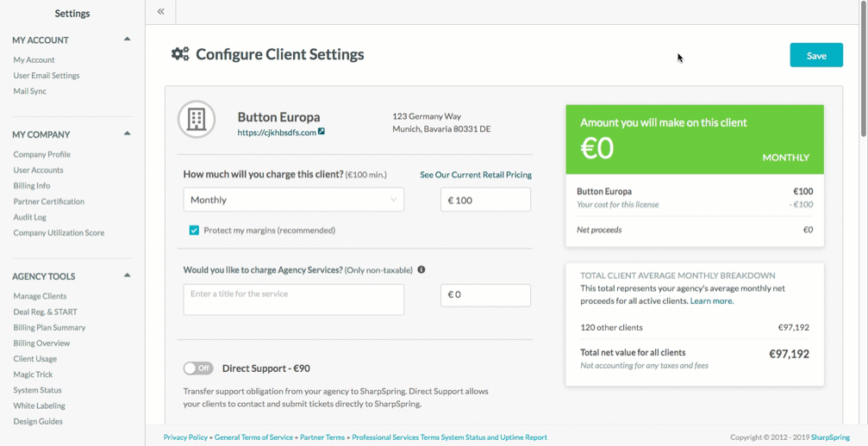Screen dimensions: 868x446
Task: Open the https://cjkhbsdfs.com link
Action: (277, 133)
